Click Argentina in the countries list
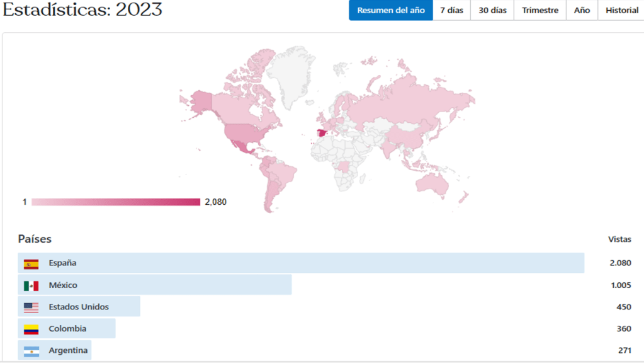Image resolution: width=644 pixels, height=363 pixels. point(68,350)
